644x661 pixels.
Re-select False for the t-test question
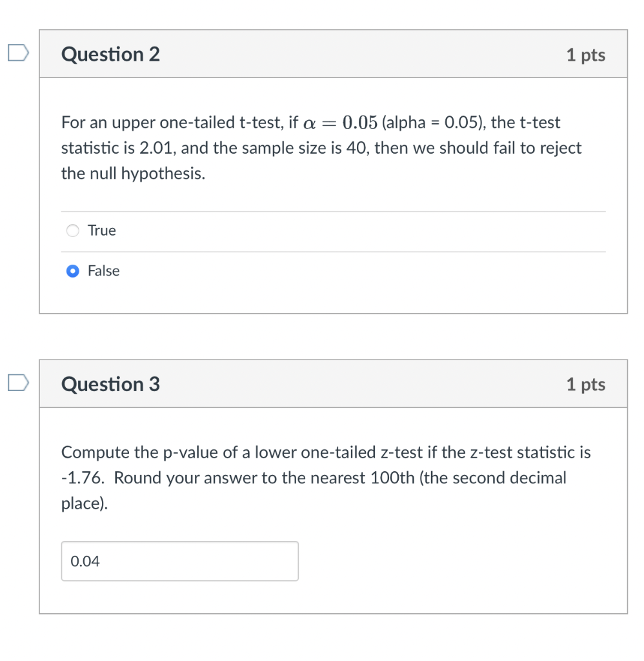pos(72,271)
